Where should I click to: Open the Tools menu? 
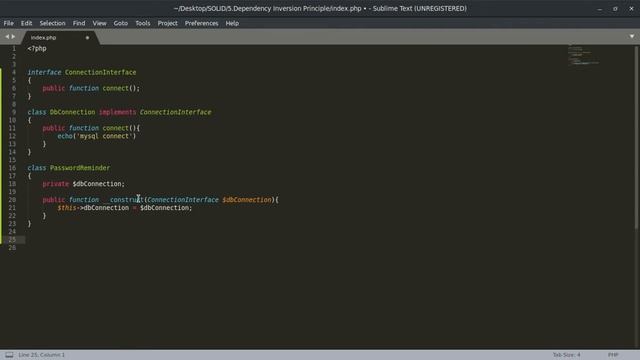point(143,23)
